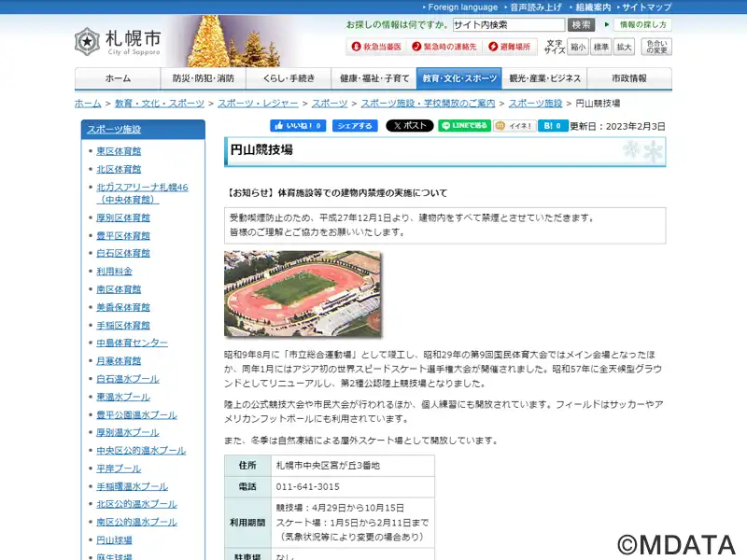Click the 検索 search button
Viewport: 747px width, 560px height.
point(582,25)
